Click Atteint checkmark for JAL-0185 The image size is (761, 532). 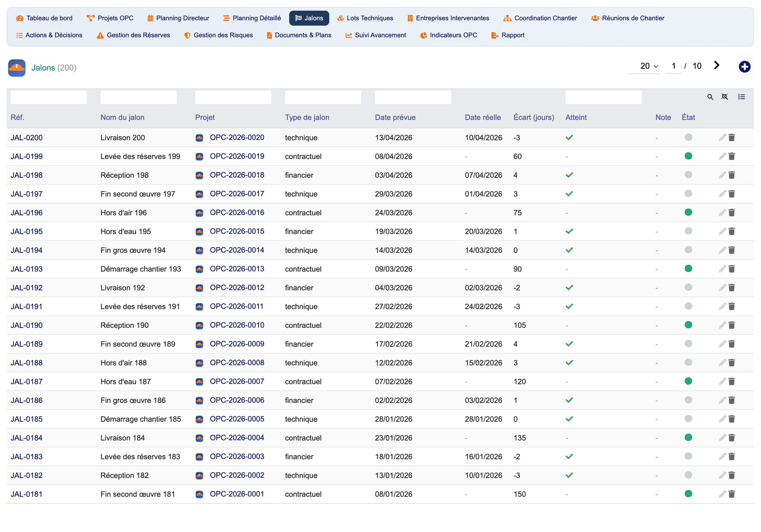coord(569,419)
